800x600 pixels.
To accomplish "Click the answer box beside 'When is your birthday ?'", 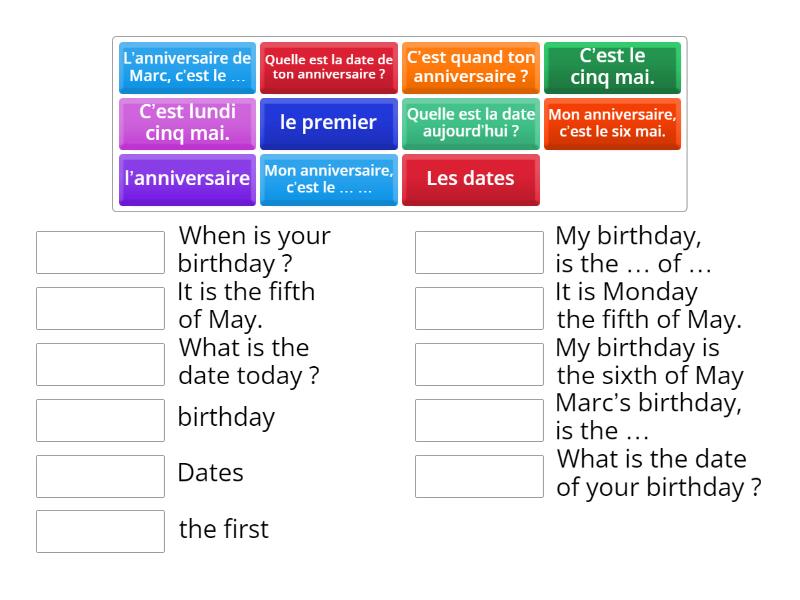I will [x=99, y=251].
